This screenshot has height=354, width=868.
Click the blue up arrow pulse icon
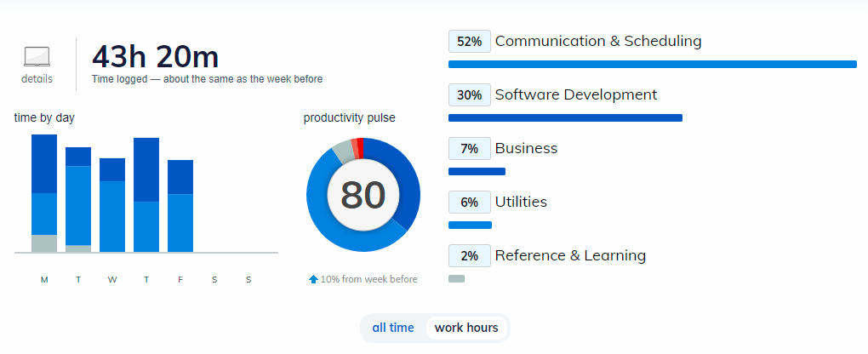pos(313,279)
